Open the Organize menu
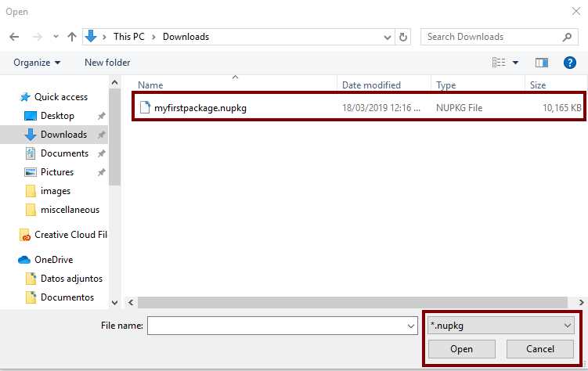This screenshot has height=371, width=588. 37,63
